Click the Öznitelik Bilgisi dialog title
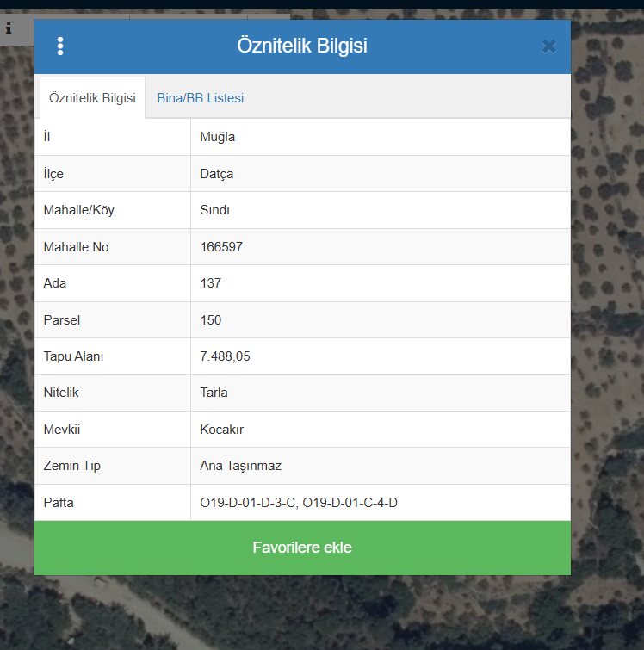The image size is (644, 650). pos(302,46)
